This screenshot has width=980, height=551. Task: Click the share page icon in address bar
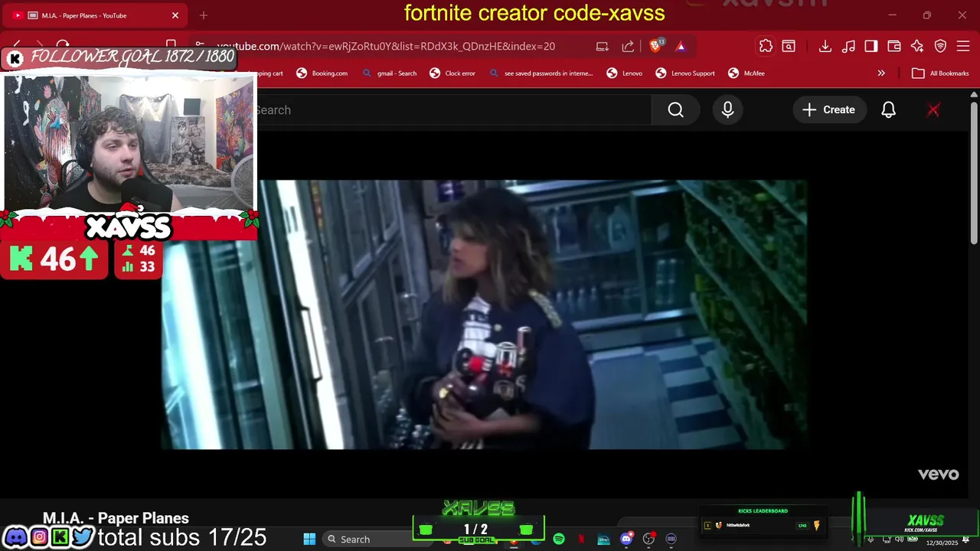click(628, 46)
